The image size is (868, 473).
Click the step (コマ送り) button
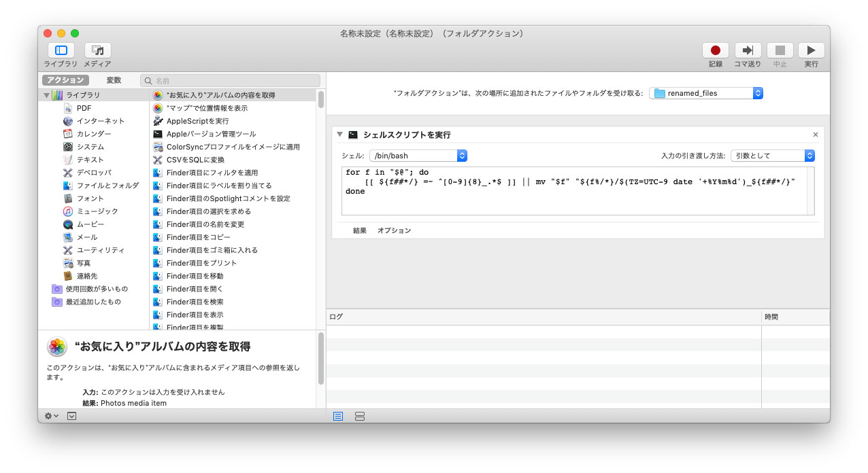coord(748,50)
